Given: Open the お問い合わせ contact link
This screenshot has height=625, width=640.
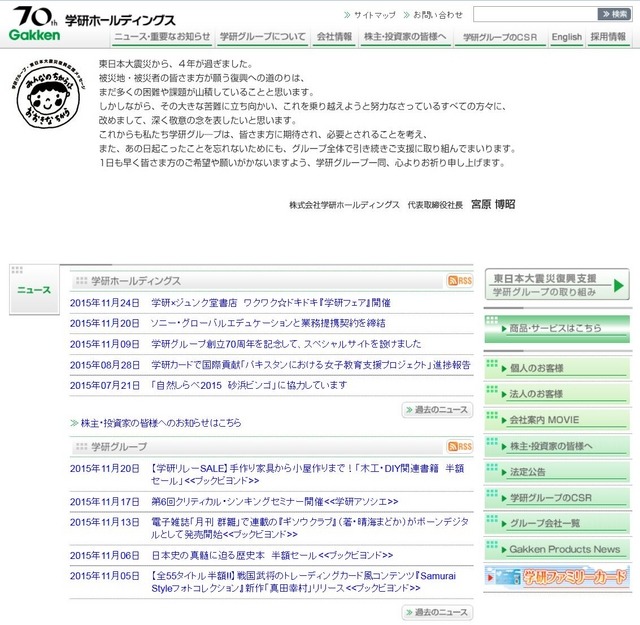Looking at the screenshot, I should pyautogui.click(x=433, y=15).
